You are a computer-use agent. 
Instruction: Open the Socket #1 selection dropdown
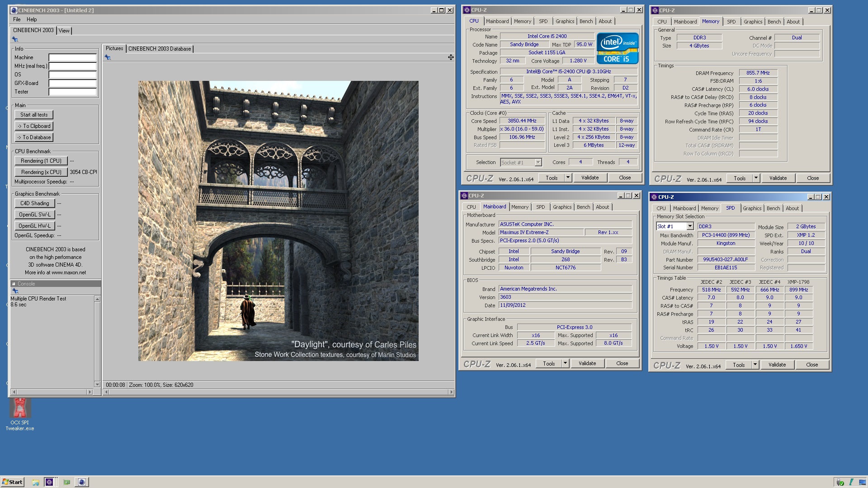tap(538, 163)
